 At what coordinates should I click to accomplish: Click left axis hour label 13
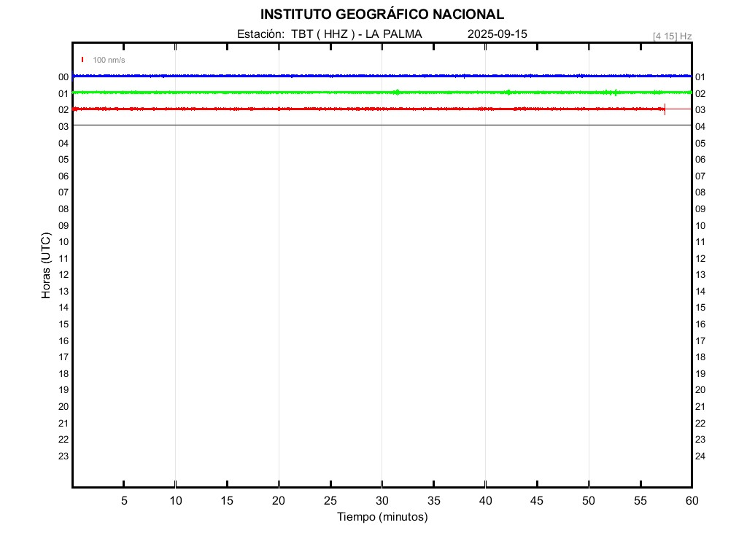[x=63, y=292]
